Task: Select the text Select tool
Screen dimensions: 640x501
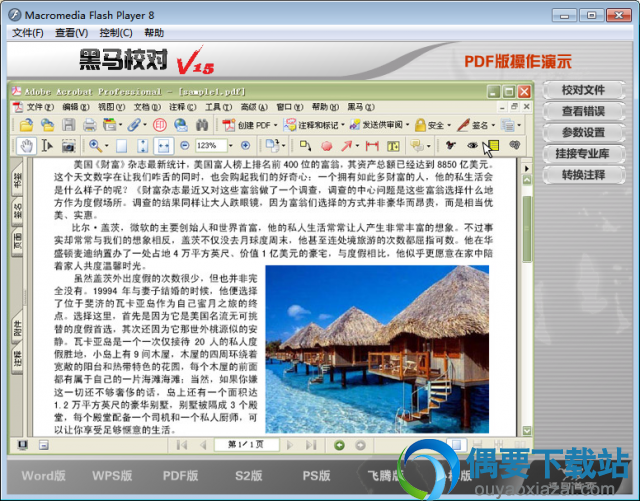Action: pyautogui.click(x=47, y=146)
